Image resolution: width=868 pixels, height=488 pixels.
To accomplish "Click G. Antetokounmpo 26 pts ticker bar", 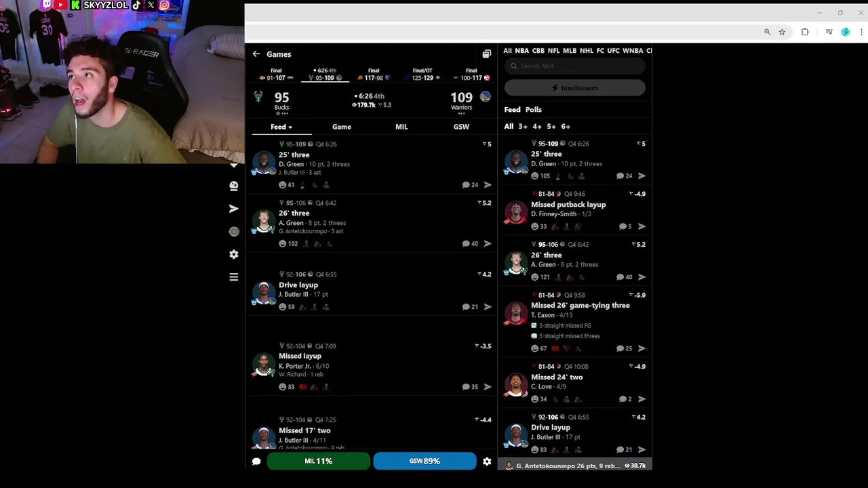I will (575, 466).
